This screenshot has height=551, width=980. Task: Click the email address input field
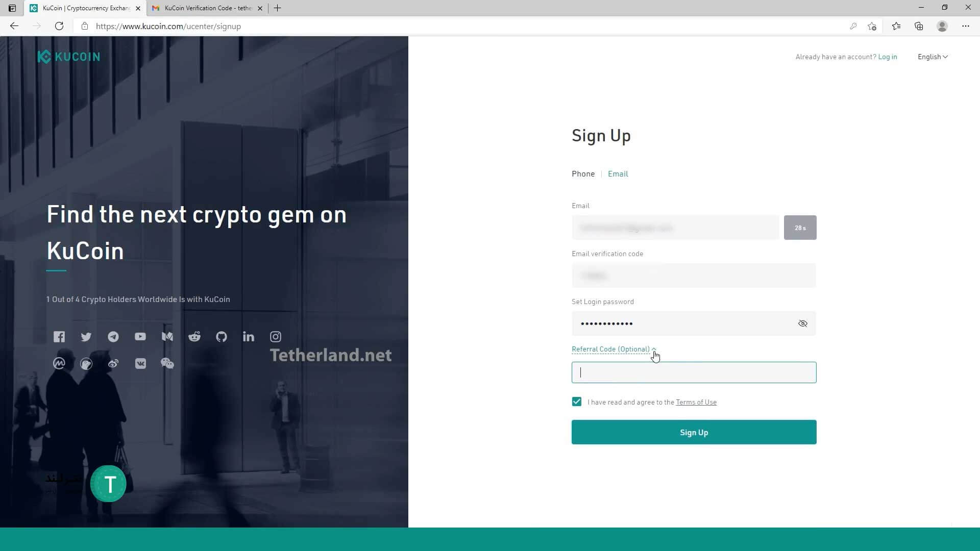click(675, 228)
